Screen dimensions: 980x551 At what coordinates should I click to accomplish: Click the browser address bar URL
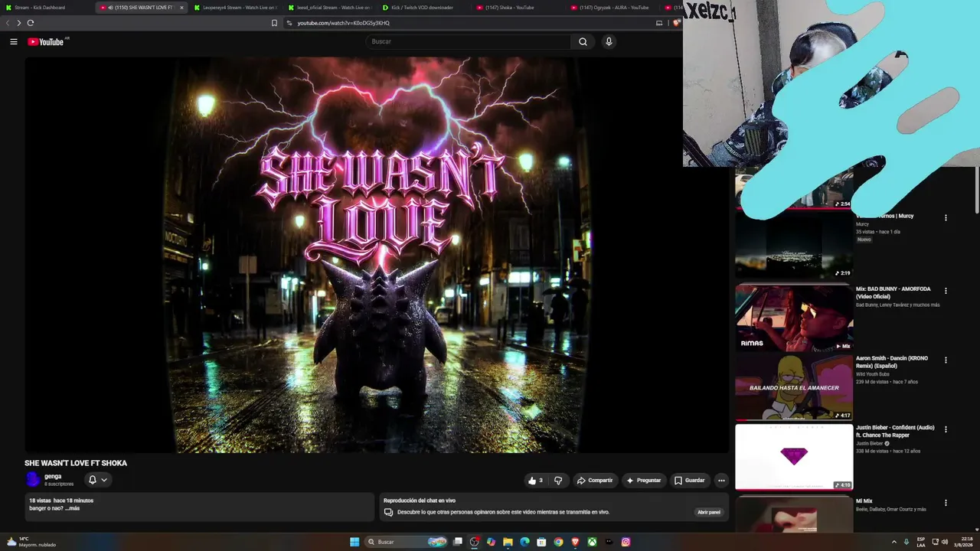click(x=344, y=23)
